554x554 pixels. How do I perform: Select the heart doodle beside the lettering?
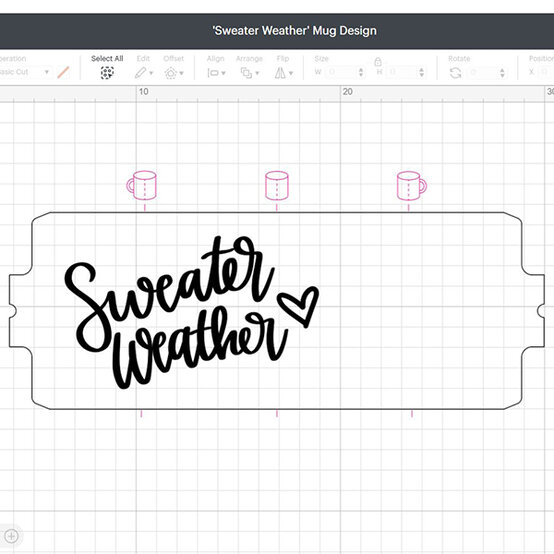pyautogui.click(x=298, y=307)
